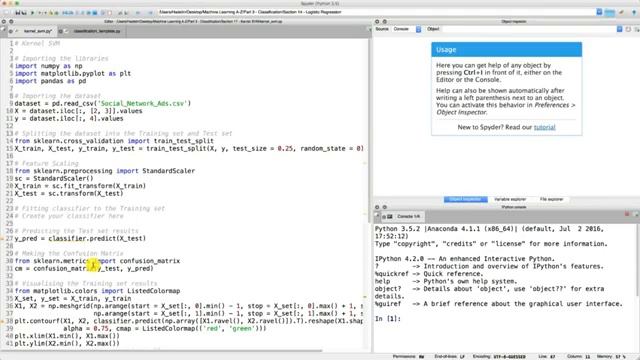Click the Memory usage status bar entry
This screenshot has width=640, height=360.
coord(611,357)
